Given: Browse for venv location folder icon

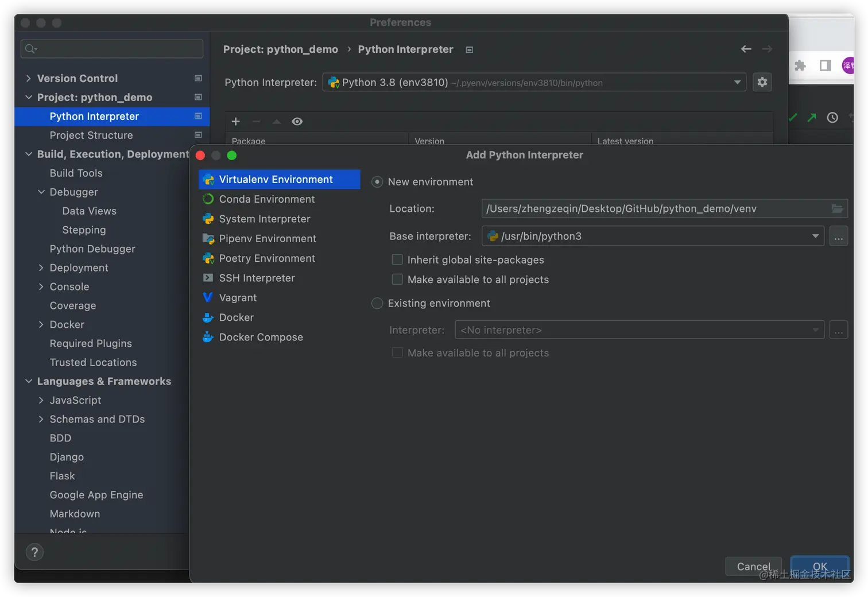Looking at the screenshot, I should coord(838,209).
